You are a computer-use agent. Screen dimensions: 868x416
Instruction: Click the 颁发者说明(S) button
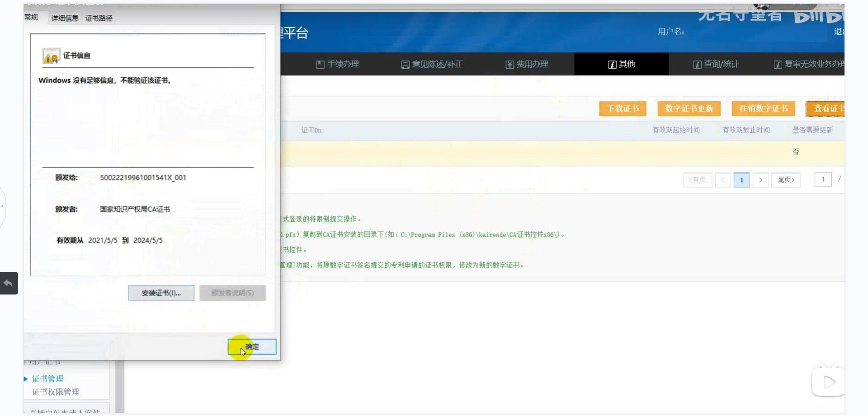click(x=232, y=293)
